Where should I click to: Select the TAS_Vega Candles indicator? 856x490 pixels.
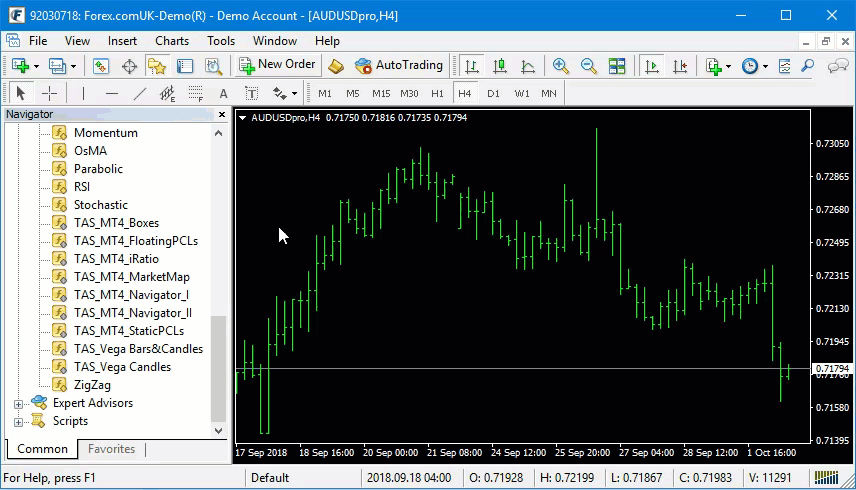click(122, 367)
